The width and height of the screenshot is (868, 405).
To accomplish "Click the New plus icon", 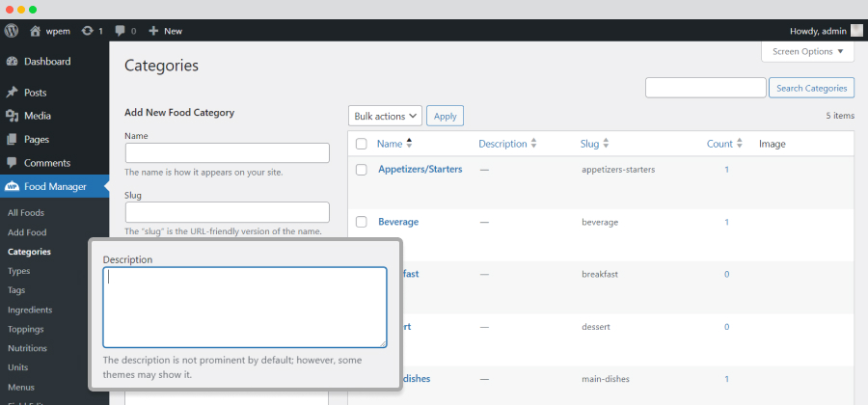I will tap(154, 31).
